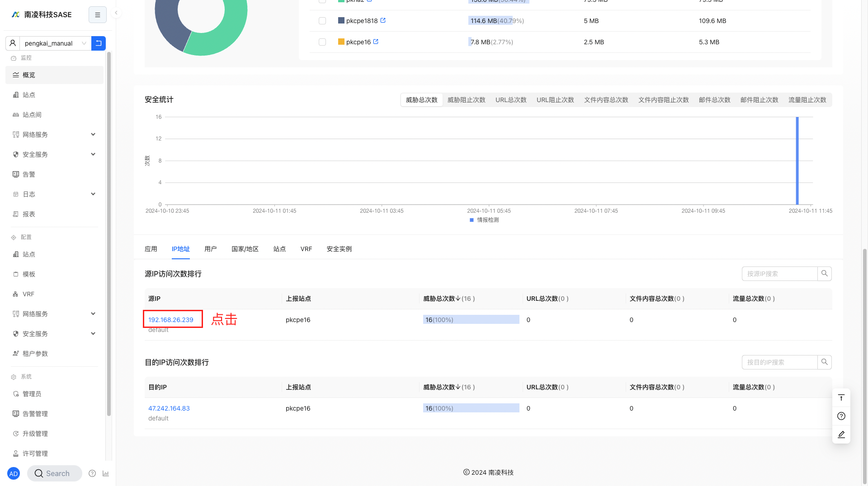Click destination IP link 47.242.164.83
This screenshot has width=868, height=486.
[169, 408]
